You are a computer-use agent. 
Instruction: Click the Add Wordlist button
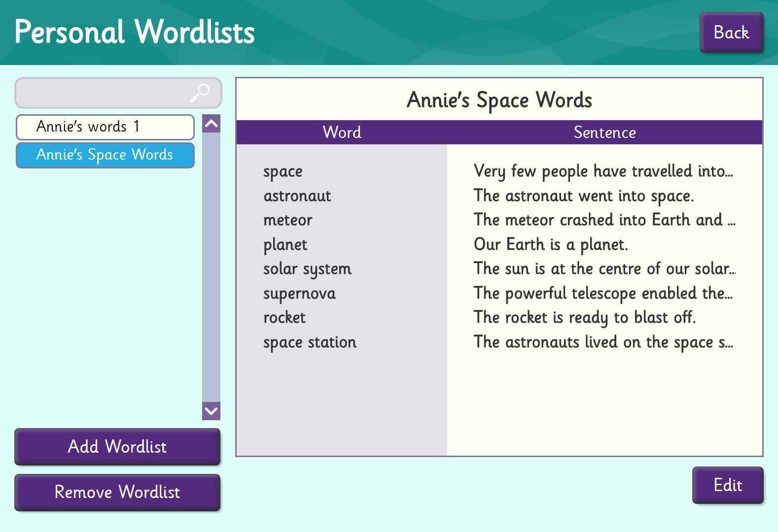pyautogui.click(x=117, y=446)
